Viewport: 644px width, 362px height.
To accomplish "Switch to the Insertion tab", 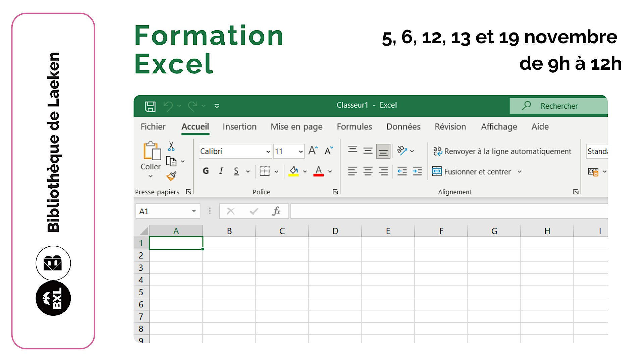I will [x=239, y=127].
